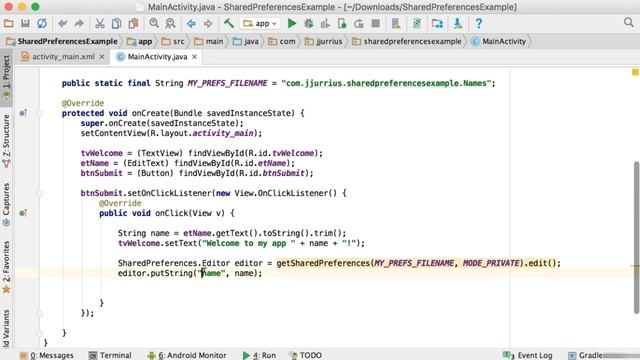Open the AVD Manager icon

pos(396,23)
